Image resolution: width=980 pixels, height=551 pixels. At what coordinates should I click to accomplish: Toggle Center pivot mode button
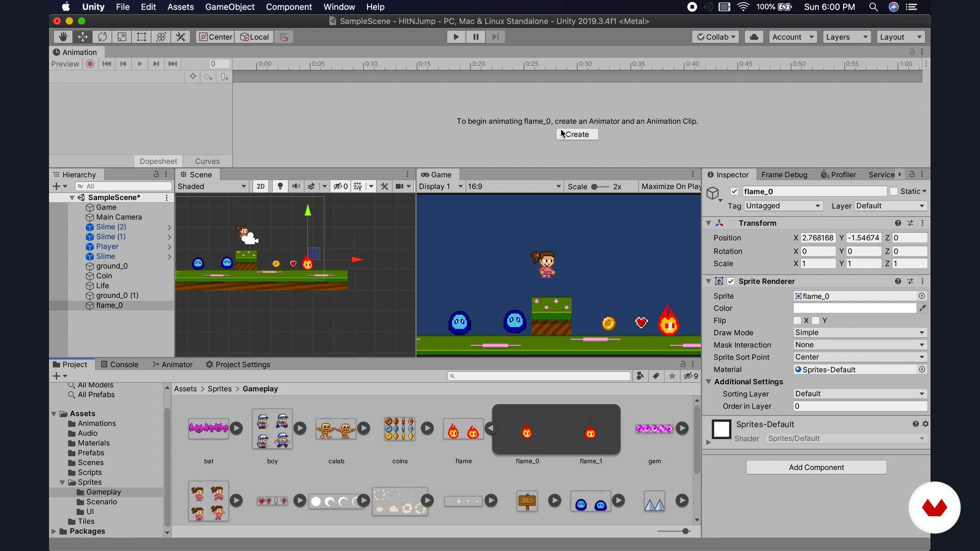215,37
